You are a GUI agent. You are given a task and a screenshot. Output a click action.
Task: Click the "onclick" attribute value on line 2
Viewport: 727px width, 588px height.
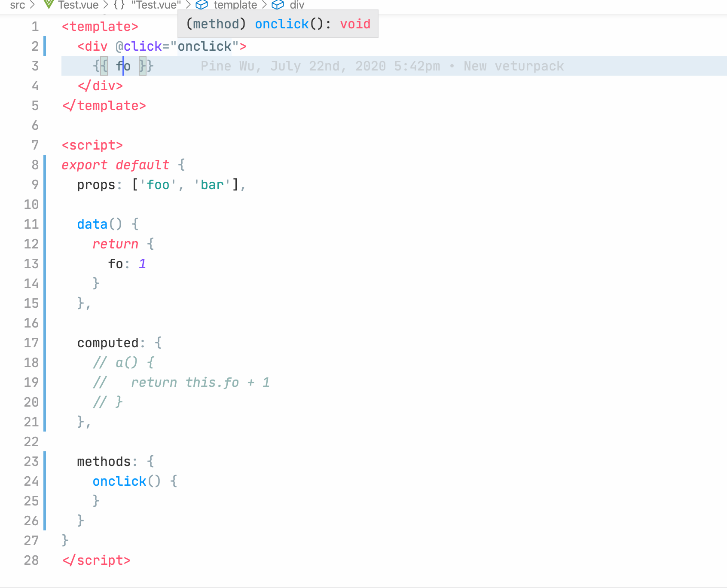pos(205,46)
